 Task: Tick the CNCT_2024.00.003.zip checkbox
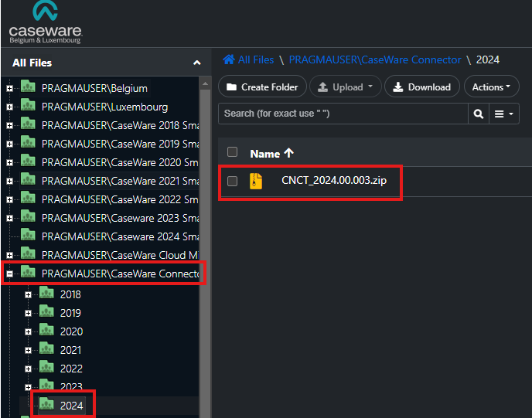click(233, 182)
